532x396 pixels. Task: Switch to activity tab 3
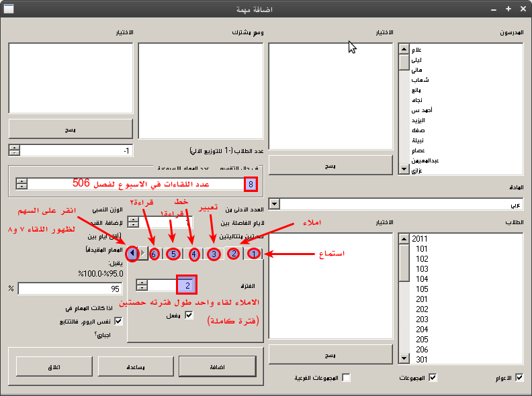pos(214,254)
